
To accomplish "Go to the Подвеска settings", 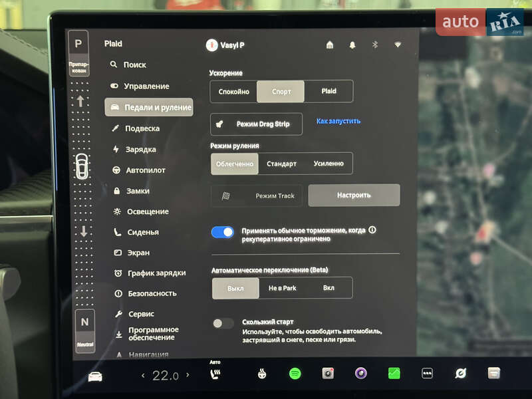I will click(x=136, y=128).
